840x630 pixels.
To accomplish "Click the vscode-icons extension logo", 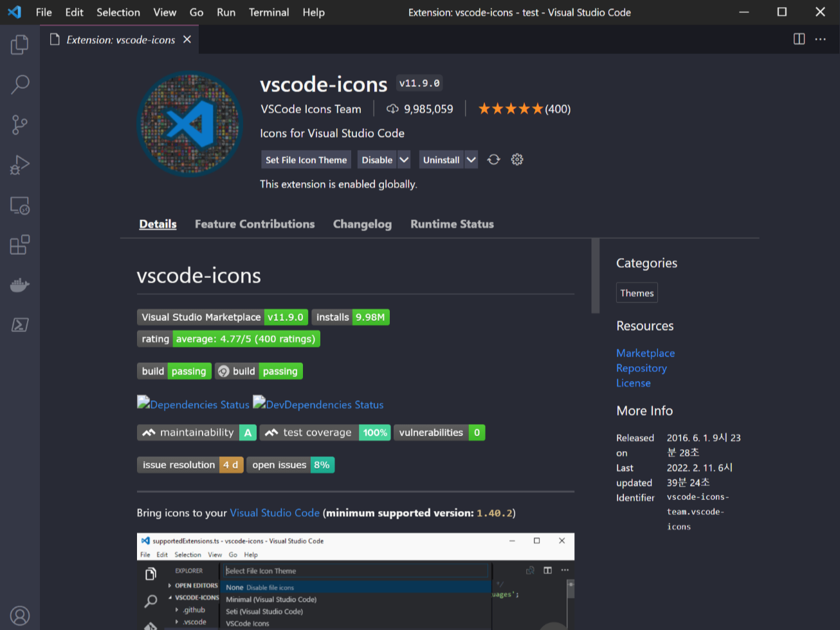I will (x=190, y=124).
